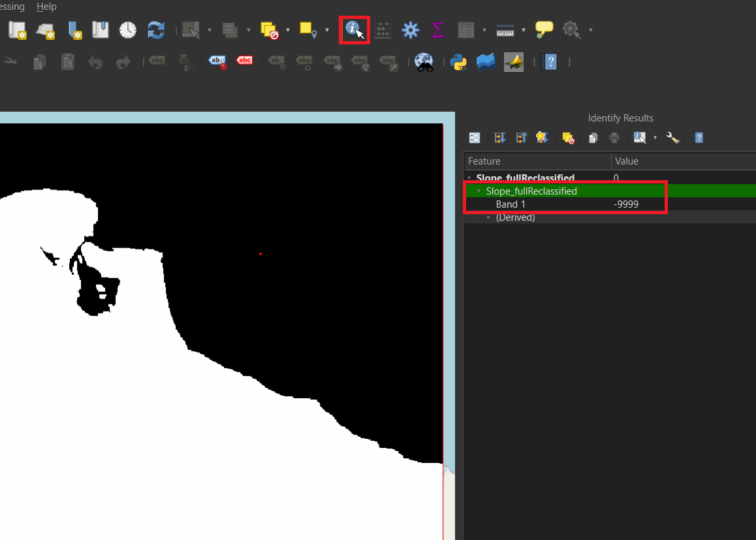Image resolution: width=756 pixels, height=540 pixels.
Task: Enable the Map Tips speech bubble
Action: click(544, 29)
